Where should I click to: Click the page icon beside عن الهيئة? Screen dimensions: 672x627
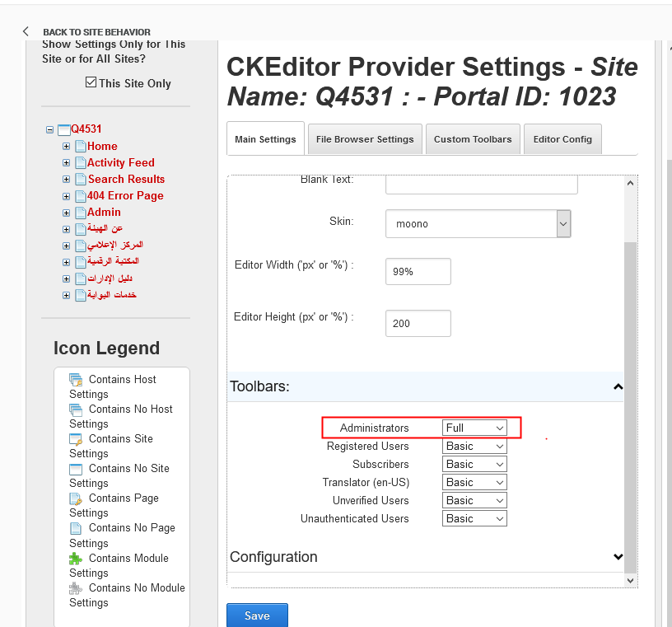(81, 229)
